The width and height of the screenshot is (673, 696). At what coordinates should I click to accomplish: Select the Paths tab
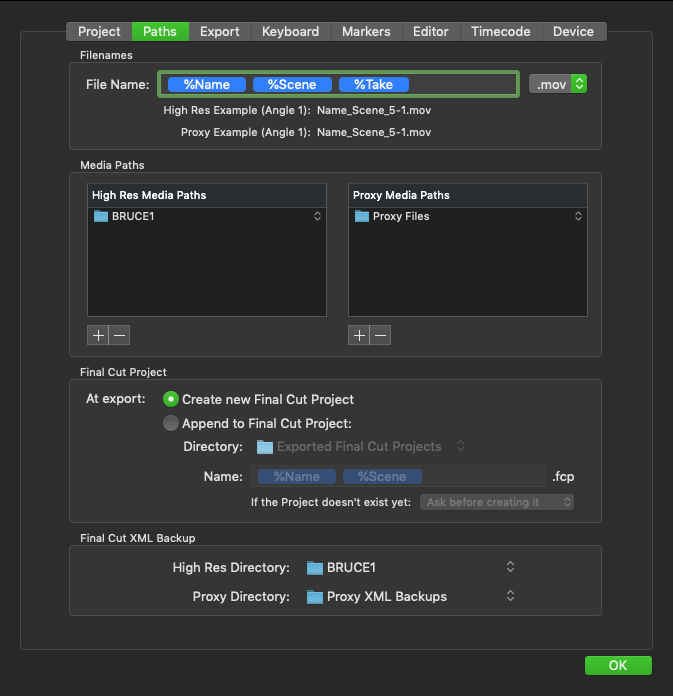(x=160, y=32)
